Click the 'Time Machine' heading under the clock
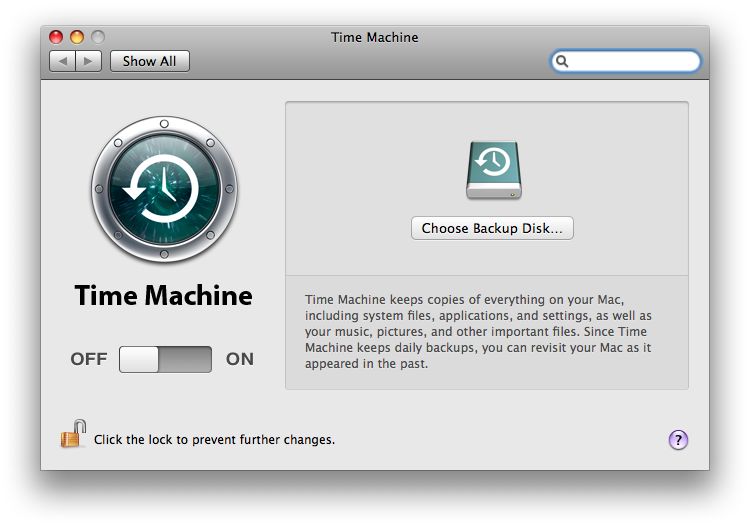 tap(164, 296)
